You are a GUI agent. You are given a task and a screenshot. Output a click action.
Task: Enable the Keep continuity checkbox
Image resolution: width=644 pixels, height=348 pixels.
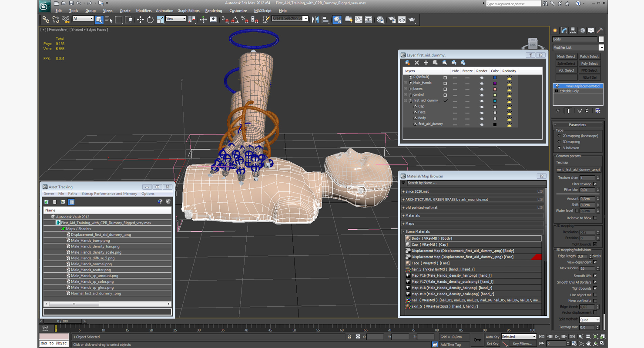tap(595, 301)
